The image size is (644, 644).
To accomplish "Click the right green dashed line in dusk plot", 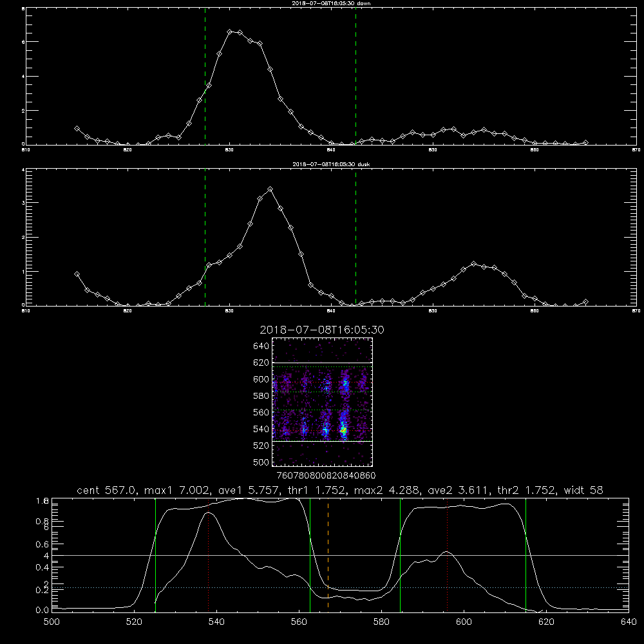I will (355, 237).
